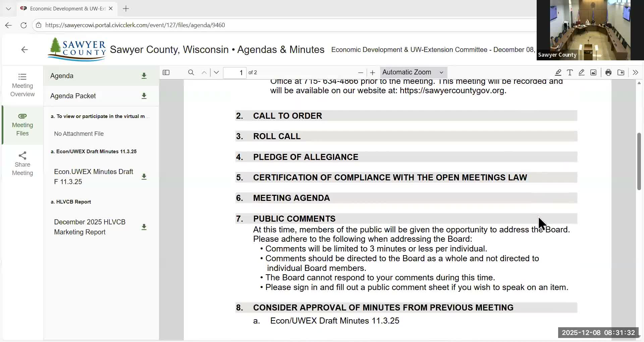Select the PDF draw pen tool

coord(582,72)
